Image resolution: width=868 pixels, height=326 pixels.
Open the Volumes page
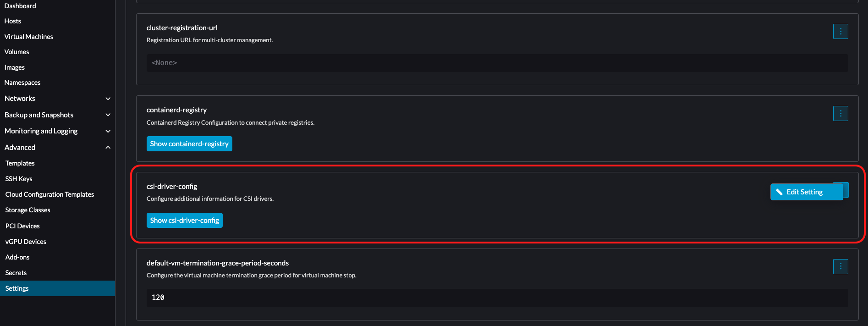(17, 52)
